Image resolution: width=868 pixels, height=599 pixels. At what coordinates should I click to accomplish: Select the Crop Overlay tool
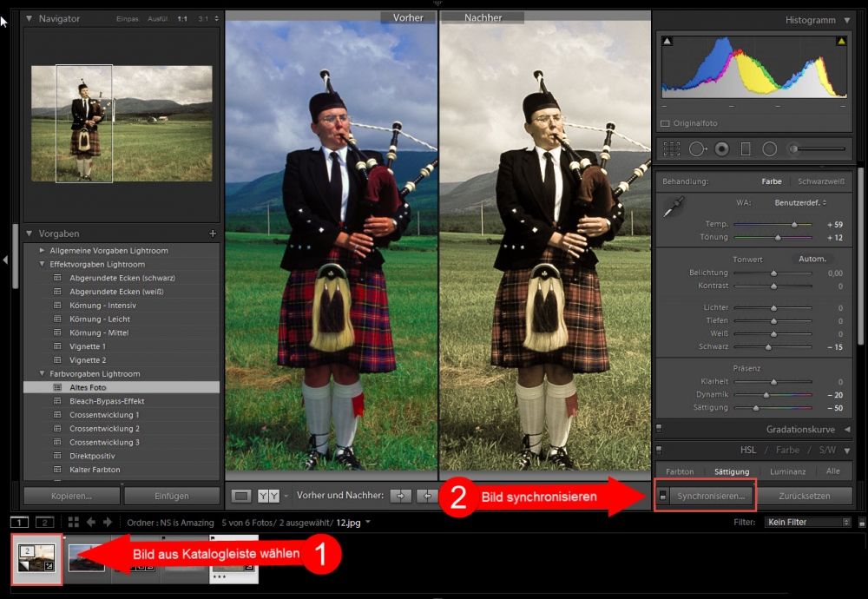671,148
